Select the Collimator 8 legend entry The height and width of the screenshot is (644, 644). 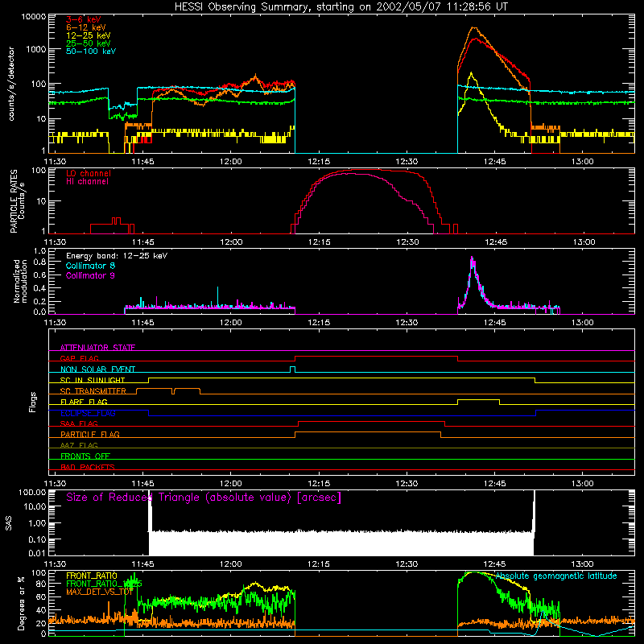point(90,266)
